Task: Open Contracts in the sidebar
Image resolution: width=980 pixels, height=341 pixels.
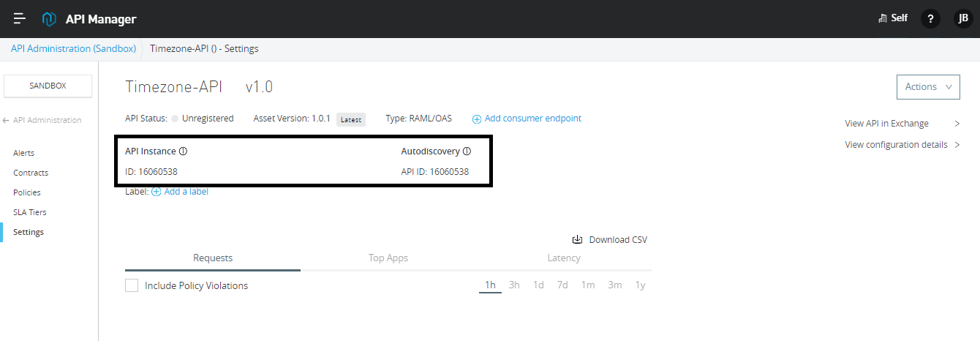Action: pyautogui.click(x=31, y=173)
